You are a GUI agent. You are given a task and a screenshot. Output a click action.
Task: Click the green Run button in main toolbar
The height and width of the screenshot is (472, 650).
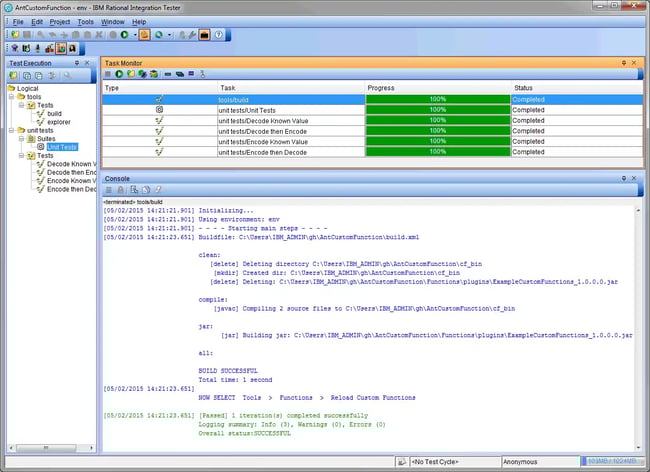pyautogui.click(x=123, y=34)
